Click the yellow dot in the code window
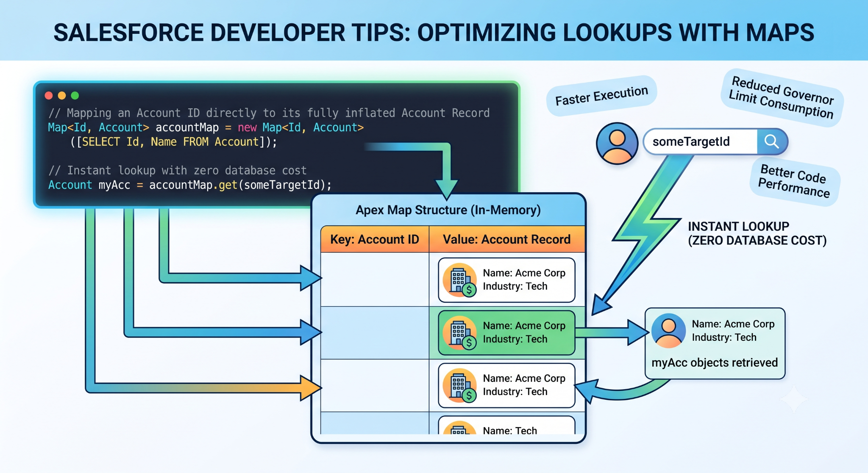The height and width of the screenshot is (473, 868). pyautogui.click(x=62, y=95)
